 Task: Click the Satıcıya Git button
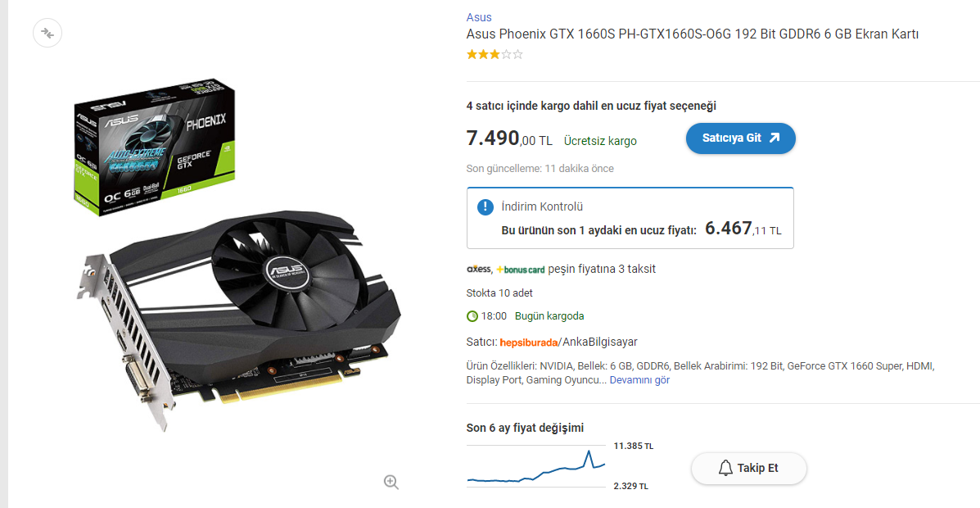[741, 138]
